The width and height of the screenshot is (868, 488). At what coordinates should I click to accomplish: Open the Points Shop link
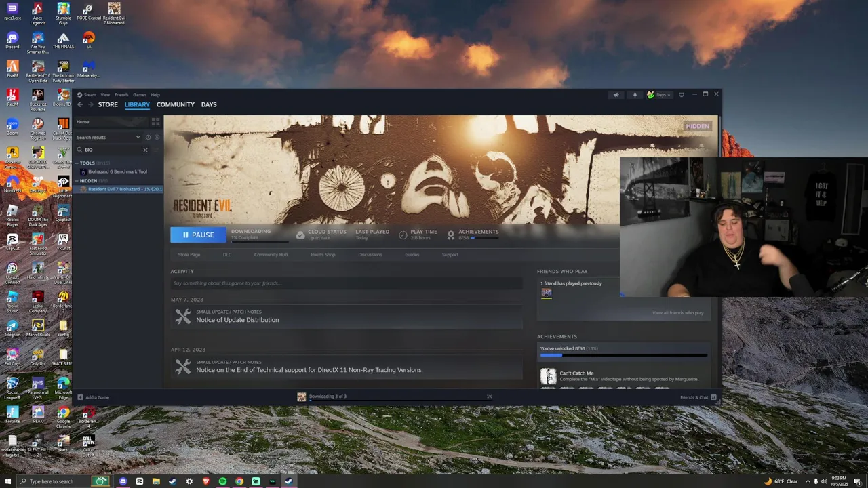[x=323, y=255]
